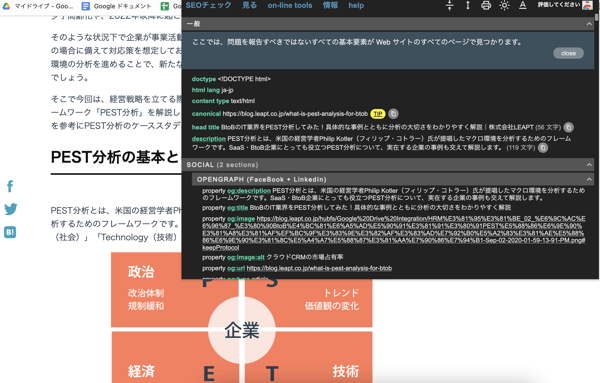Collapse the SOCIAL section
Viewport: 600px width, 383px height.
pyautogui.click(x=589, y=165)
